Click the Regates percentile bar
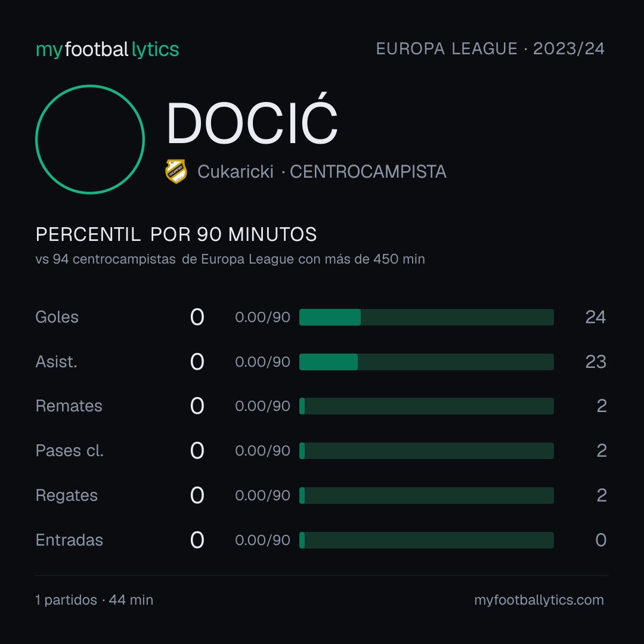This screenshot has width=644, height=644. coord(426,496)
